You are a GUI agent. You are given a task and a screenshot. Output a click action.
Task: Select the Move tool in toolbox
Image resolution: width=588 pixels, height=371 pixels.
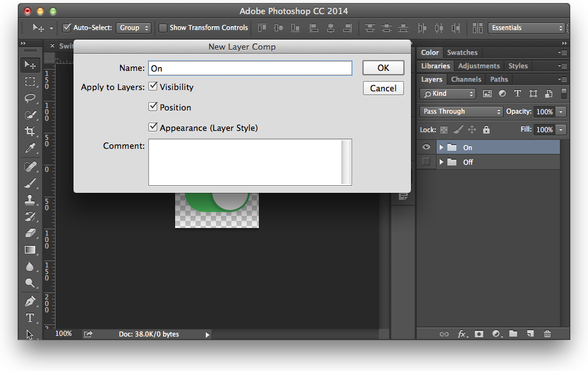30,65
